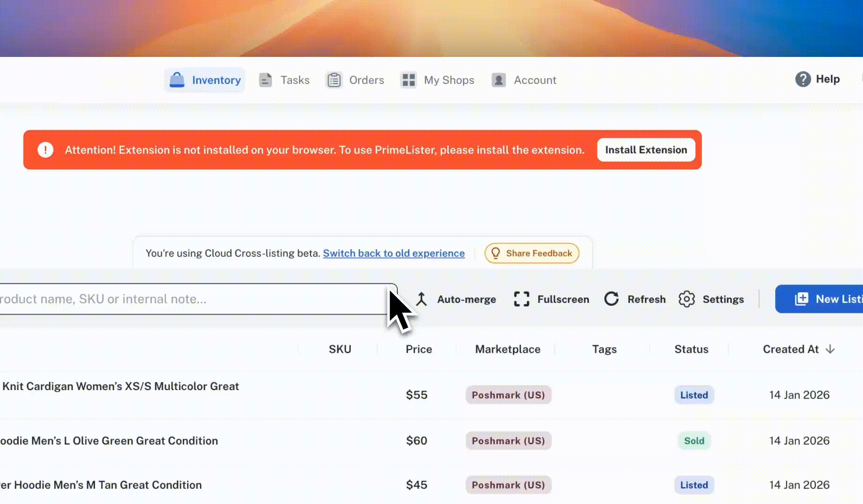Click the Install Extension button
Screen dimensions: 863x504
(646, 150)
